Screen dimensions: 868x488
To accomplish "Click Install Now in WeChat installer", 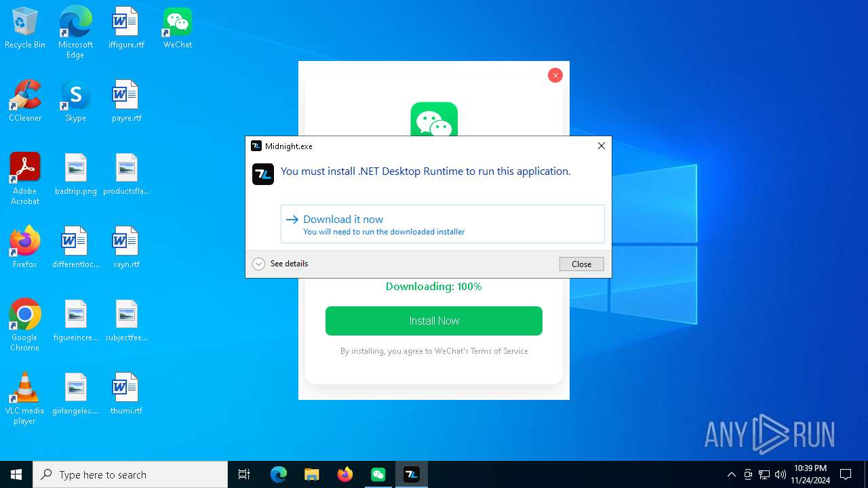I will pyautogui.click(x=434, y=321).
